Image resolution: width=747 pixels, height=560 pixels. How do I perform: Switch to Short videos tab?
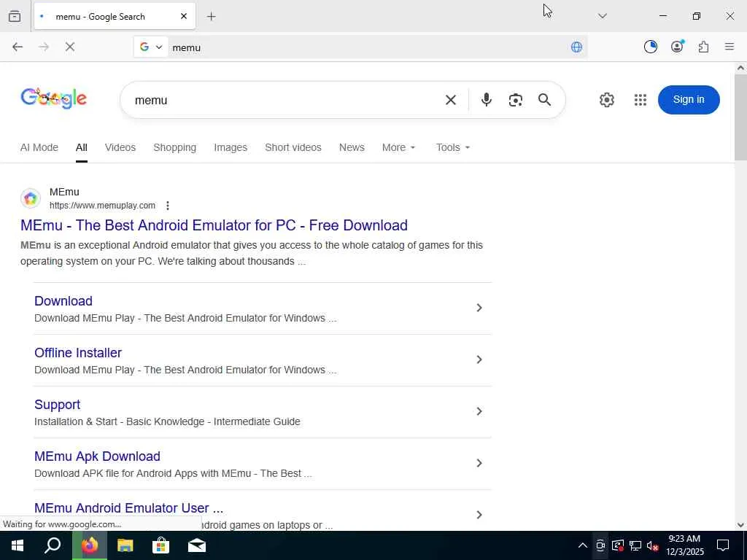pyautogui.click(x=293, y=147)
